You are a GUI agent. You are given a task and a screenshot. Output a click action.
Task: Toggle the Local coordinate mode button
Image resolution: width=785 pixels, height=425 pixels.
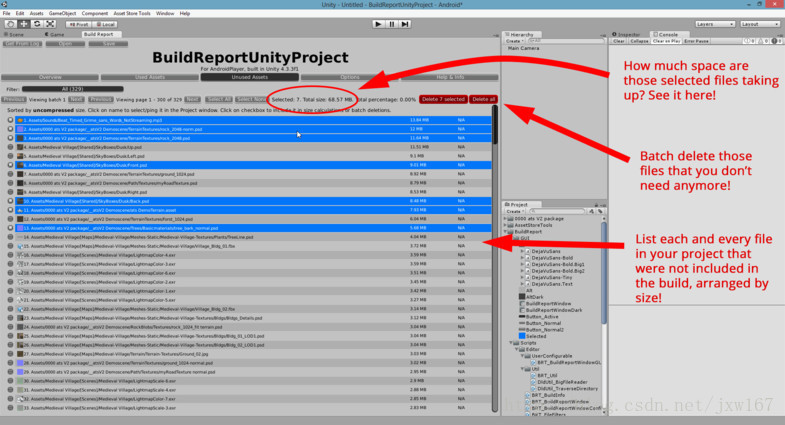(x=105, y=24)
